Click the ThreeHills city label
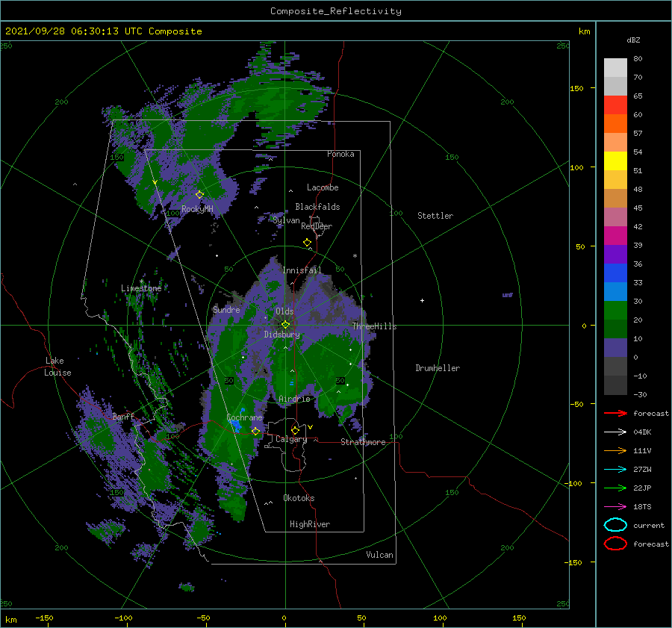The width and height of the screenshot is (672, 628). (x=375, y=326)
